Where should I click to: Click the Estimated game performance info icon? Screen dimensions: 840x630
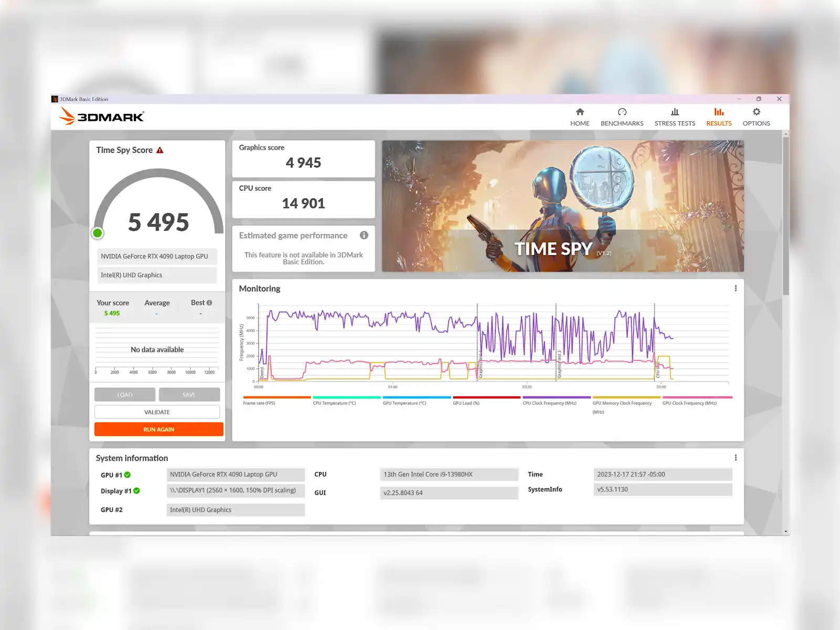click(364, 235)
